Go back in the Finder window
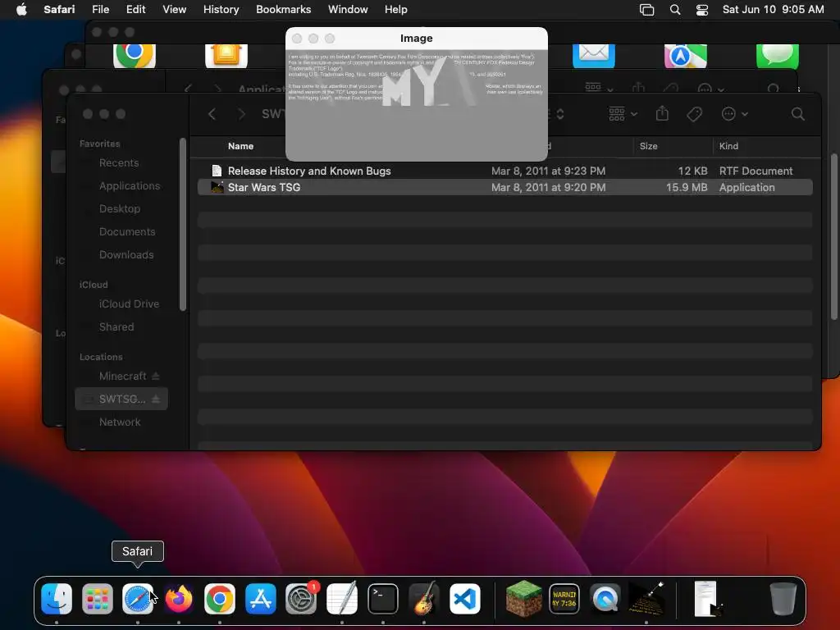This screenshot has width=840, height=630. (212, 113)
